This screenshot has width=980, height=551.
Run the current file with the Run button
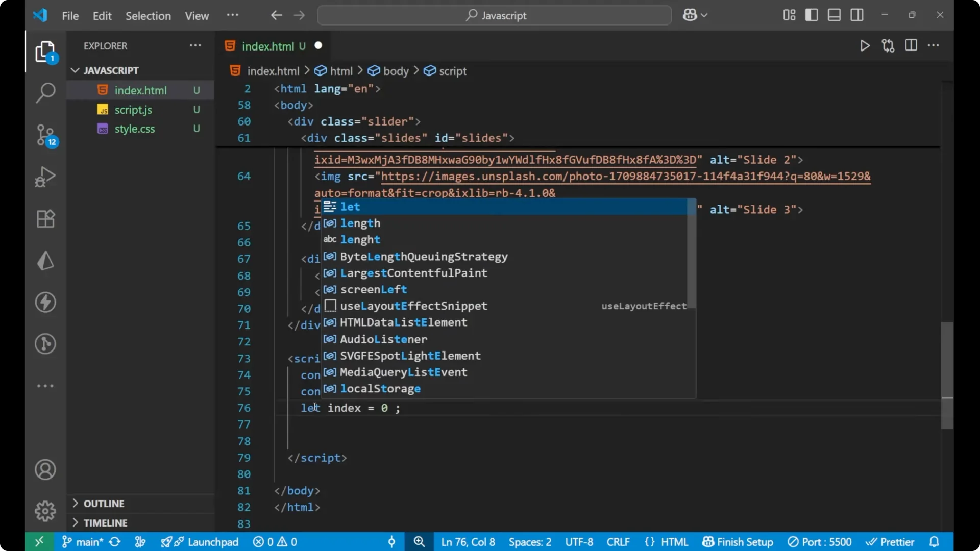tap(865, 45)
